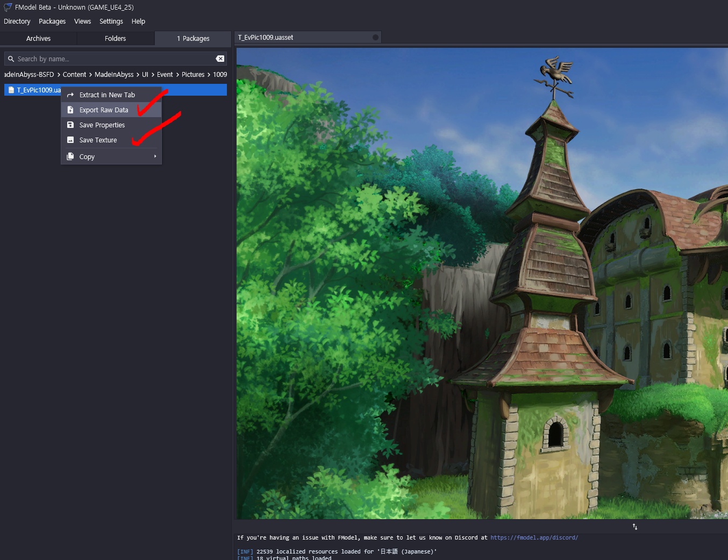Select the T_EvPic1009.uasset file in list
The image size is (728, 560).
click(x=115, y=90)
